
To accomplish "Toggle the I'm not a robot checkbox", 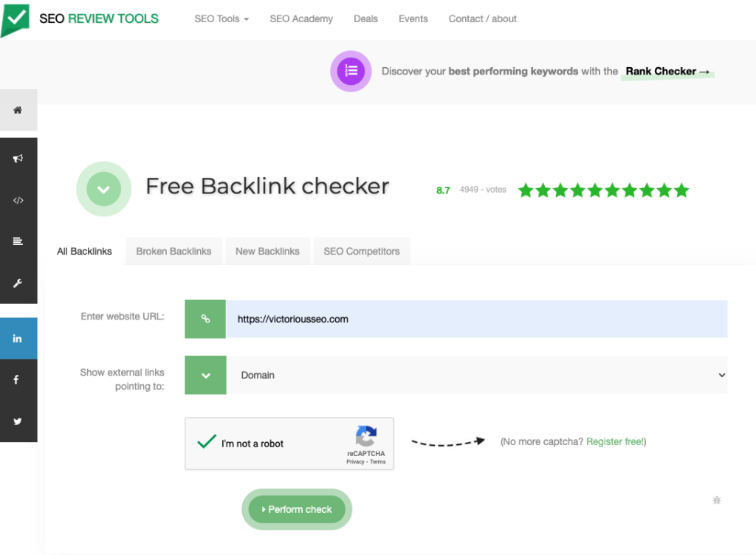I will [207, 443].
